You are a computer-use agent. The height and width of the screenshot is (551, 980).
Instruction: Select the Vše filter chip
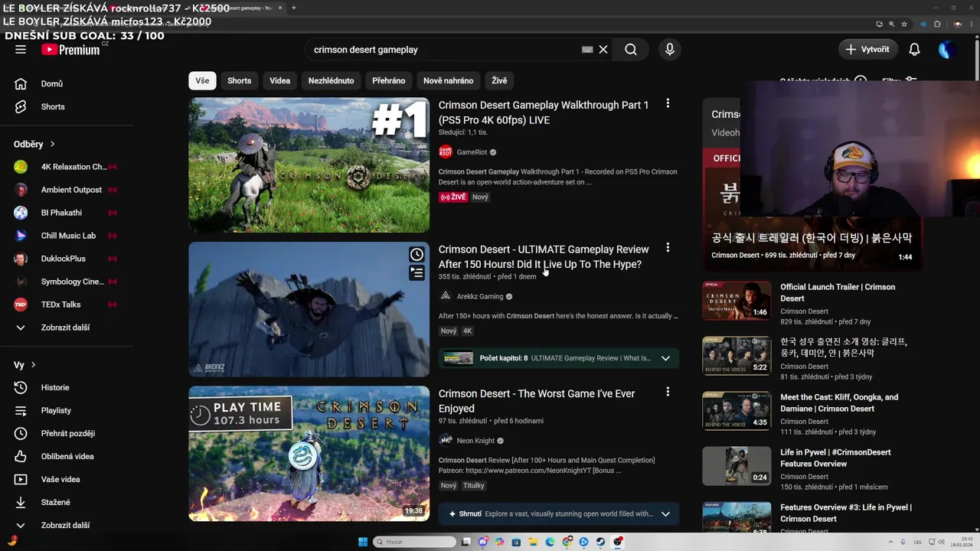click(x=202, y=80)
